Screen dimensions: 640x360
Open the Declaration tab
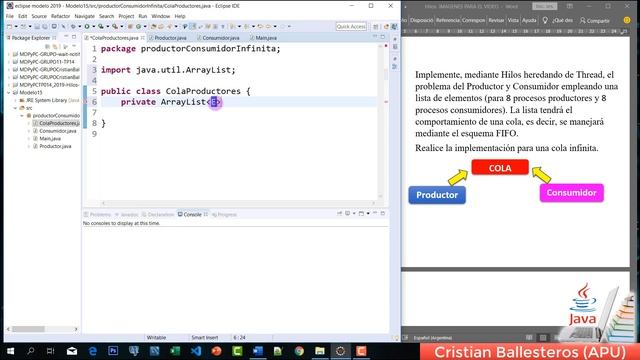pos(158,214)
